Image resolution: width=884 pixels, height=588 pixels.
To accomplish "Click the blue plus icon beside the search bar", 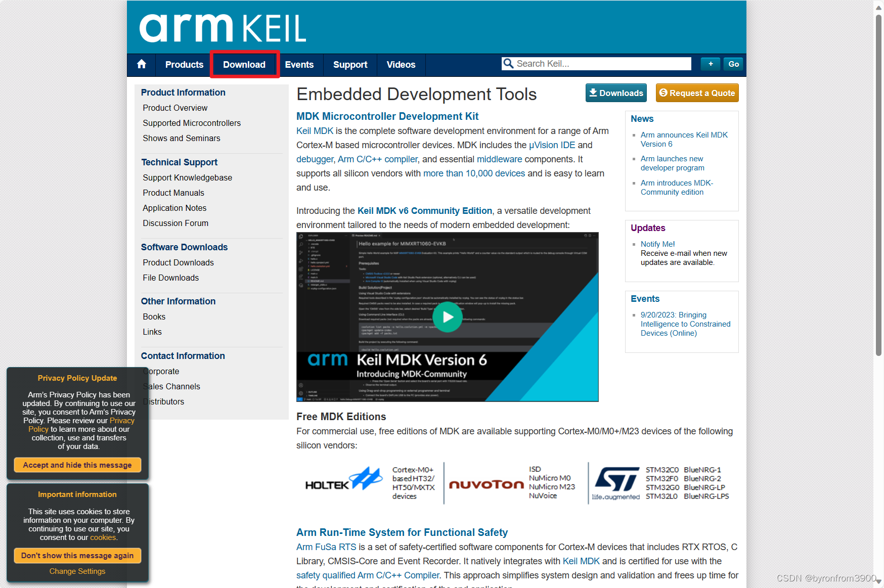I will click(710, 64).
